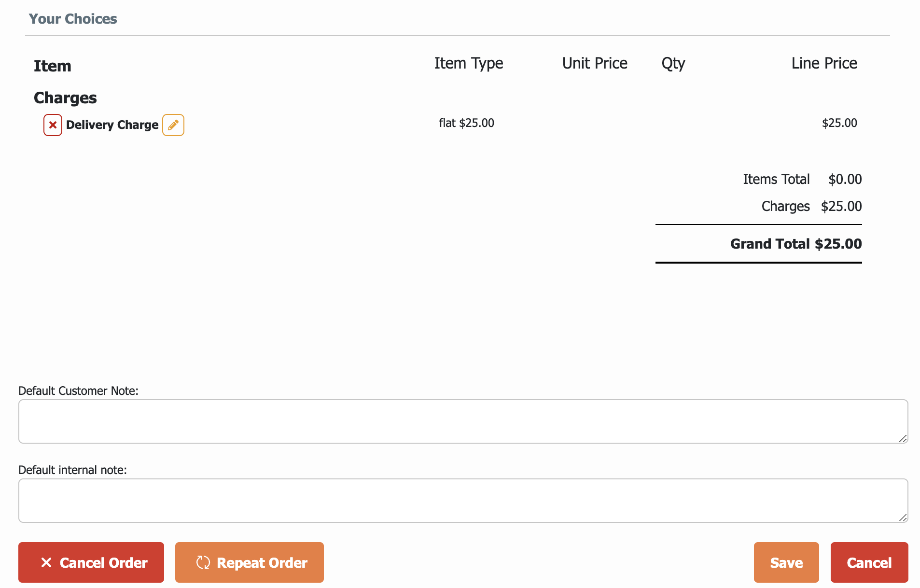
Task: Click the Grand Total amount
Action: pyautogui.click(x=838, y=244)
